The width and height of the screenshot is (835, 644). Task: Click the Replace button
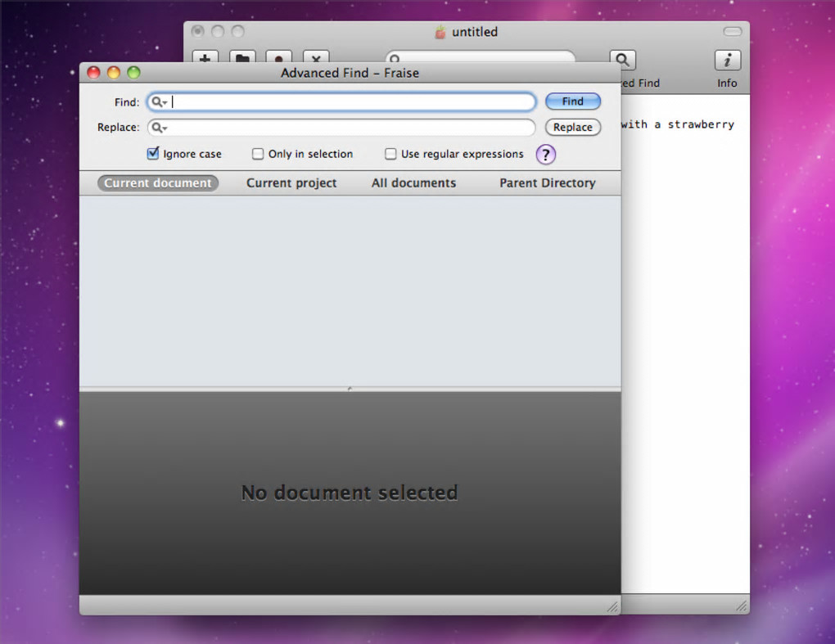point(572,127)
